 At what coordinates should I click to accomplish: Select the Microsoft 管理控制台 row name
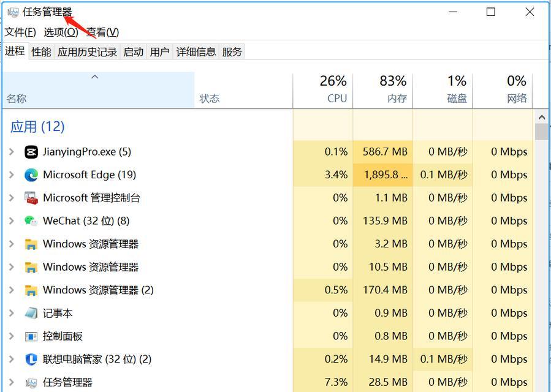(91, 198)
